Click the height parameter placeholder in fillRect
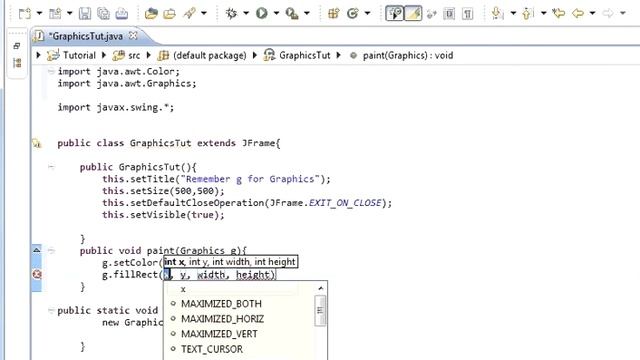This screenshot has height=360, width=640. tap(253, 275)
